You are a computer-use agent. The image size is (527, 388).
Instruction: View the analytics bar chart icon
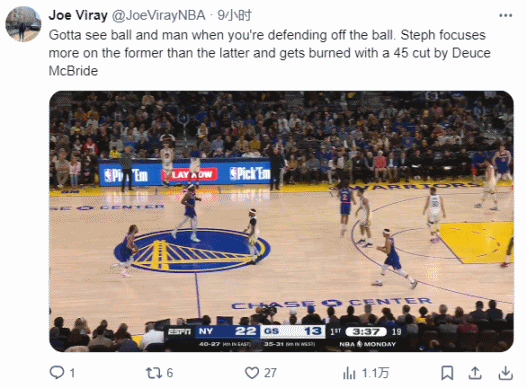click(349, 373)
